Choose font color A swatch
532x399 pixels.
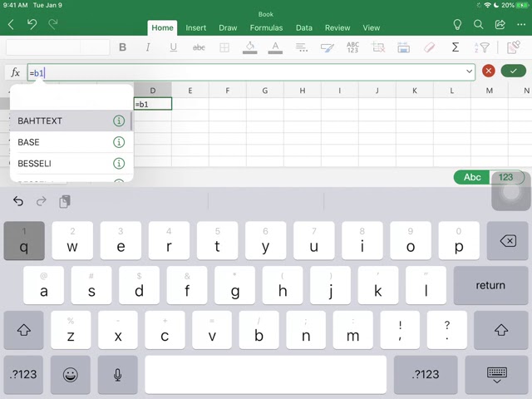275,47
